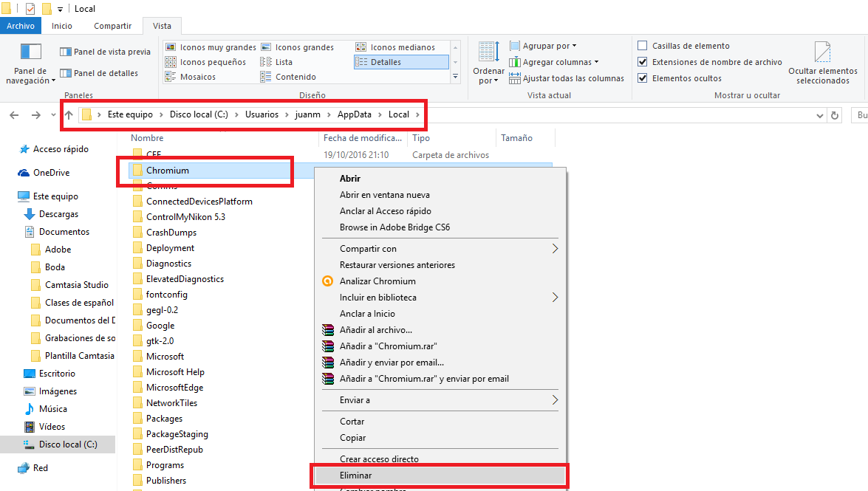Screen dimensions: 868x491
Task: Open the Archivo tab
Action: pyautogui.click(x=21, y=26)
